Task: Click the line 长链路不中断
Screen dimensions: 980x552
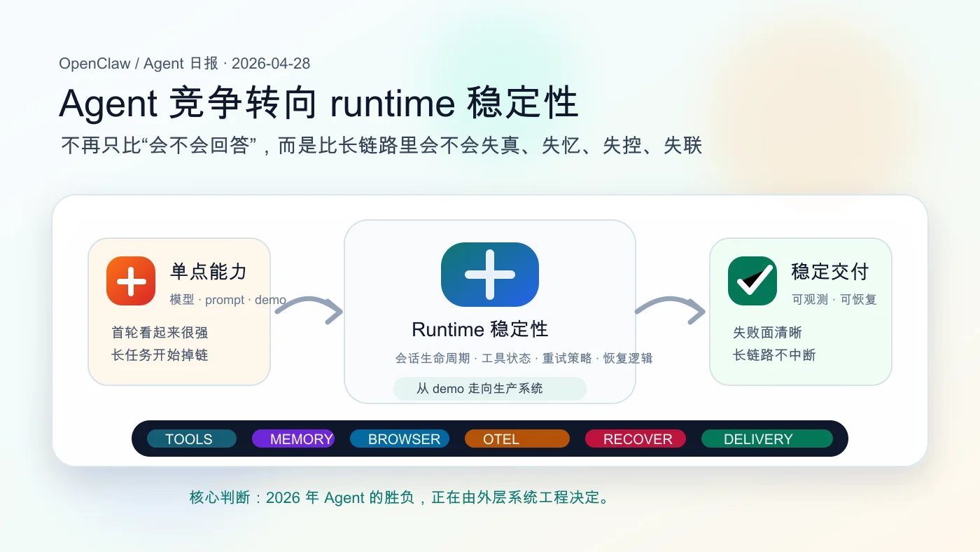Action: click(x=774, y=355)
